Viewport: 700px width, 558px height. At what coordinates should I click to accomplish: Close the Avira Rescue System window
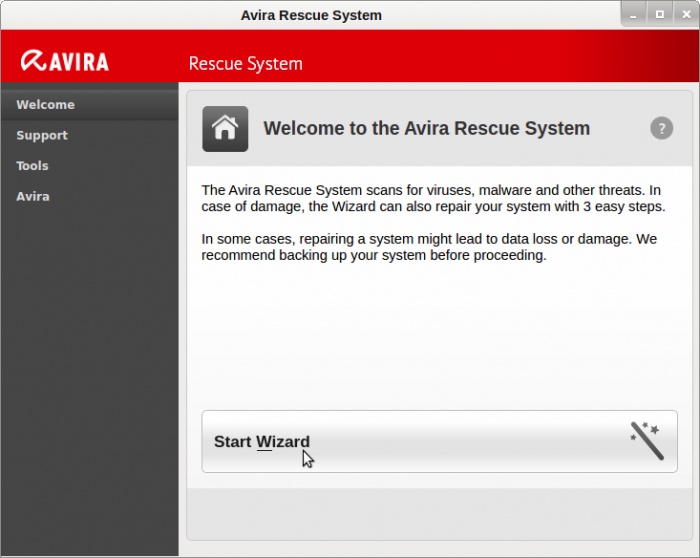(687, 15)
